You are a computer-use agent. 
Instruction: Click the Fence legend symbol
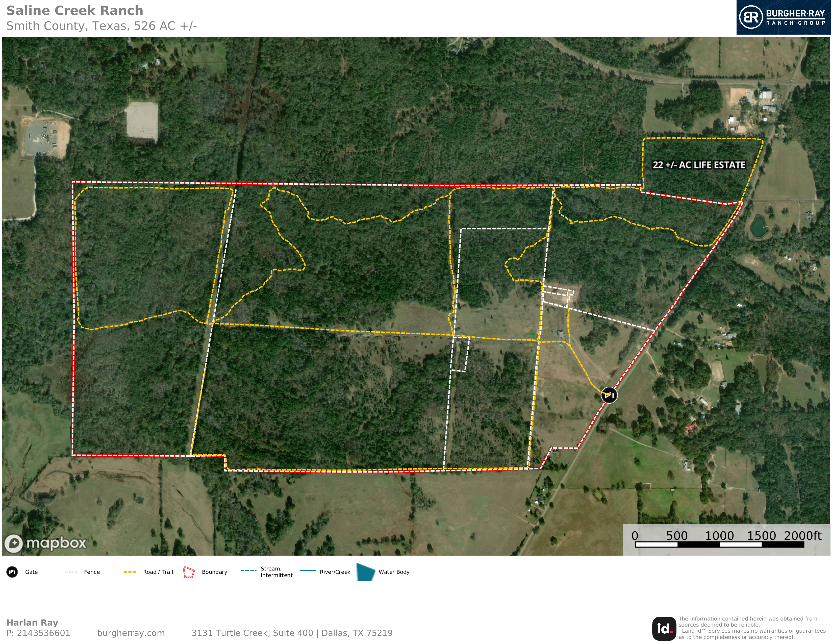71,572
